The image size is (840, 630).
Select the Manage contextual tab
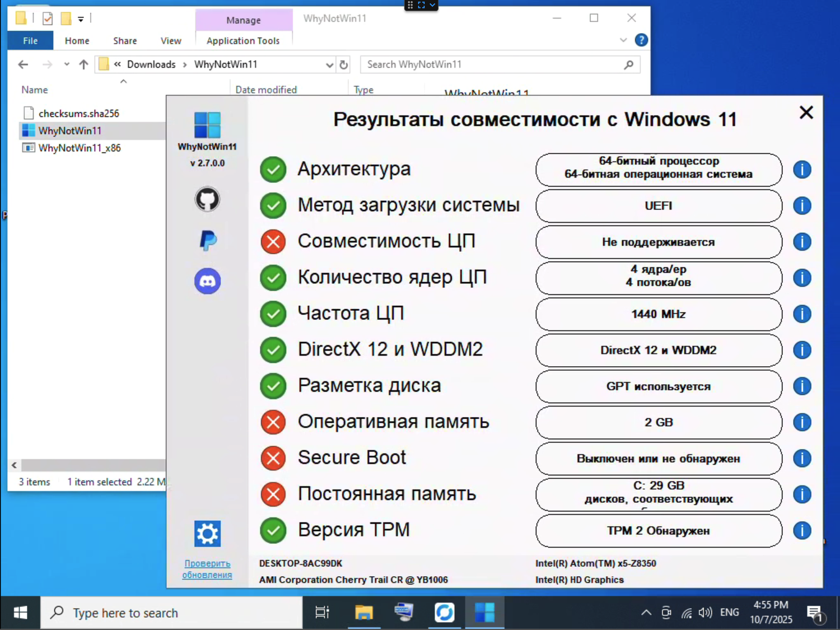click(244, 20)
